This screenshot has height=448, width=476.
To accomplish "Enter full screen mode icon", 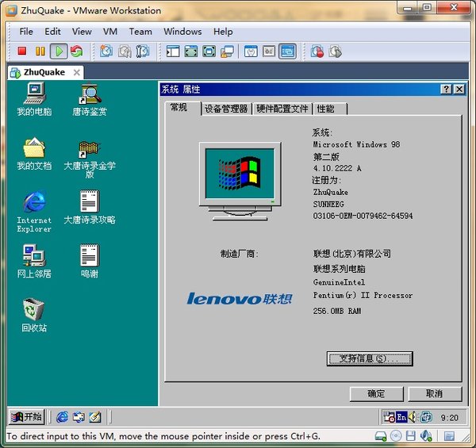I will point(209,52).
